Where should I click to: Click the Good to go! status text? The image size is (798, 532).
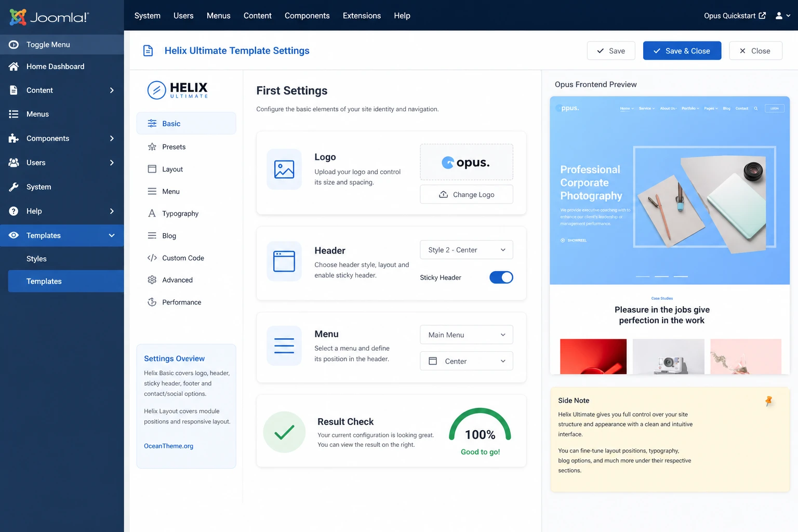pyautogui.click(x=481, y=452)
